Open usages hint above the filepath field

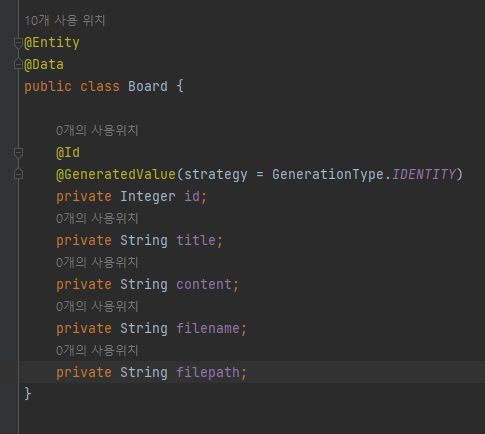coord(97,351)
